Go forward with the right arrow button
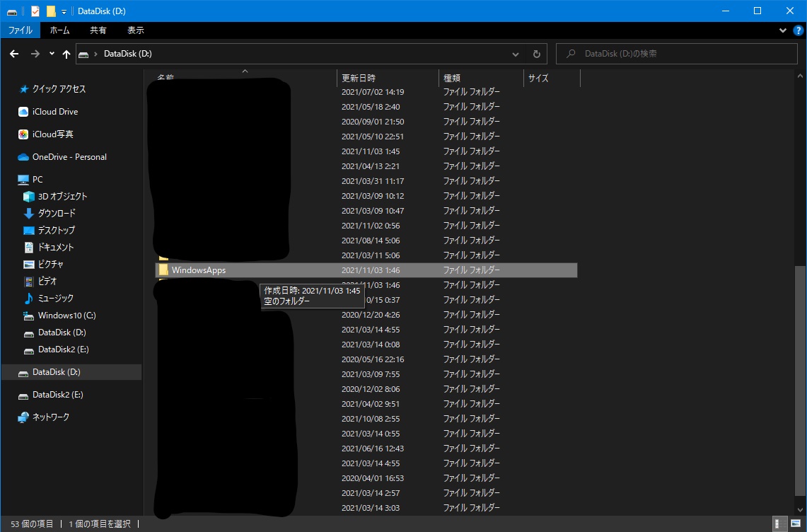This screenshot has width=807, height=532. [x=35, y=54]
